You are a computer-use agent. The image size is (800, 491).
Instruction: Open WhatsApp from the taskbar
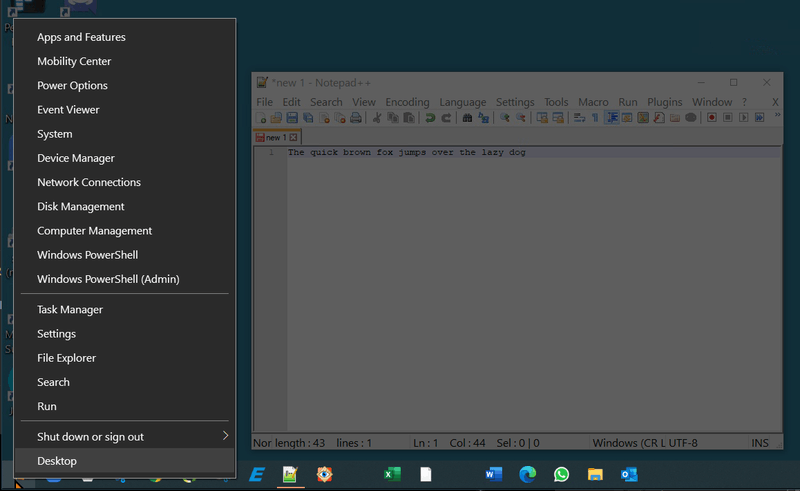pos(561,474)
